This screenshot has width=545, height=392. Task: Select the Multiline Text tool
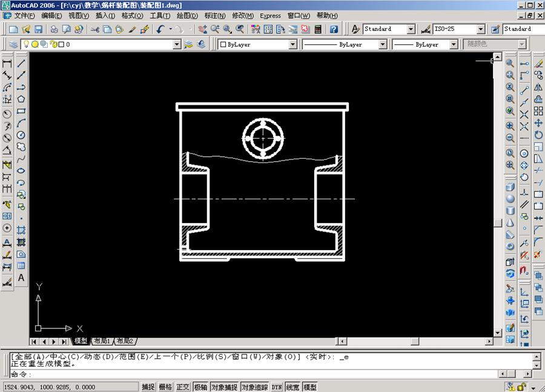point(20,278)
